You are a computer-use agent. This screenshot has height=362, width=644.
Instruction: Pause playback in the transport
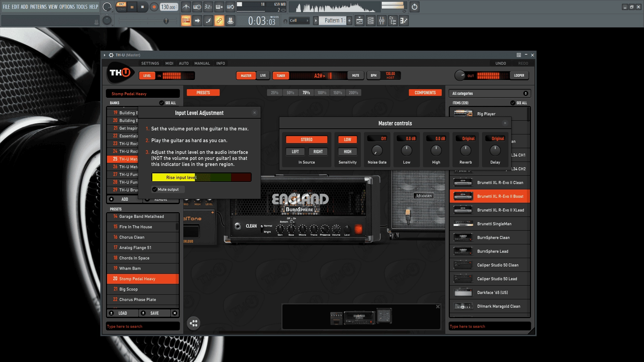tap(132, 7)
